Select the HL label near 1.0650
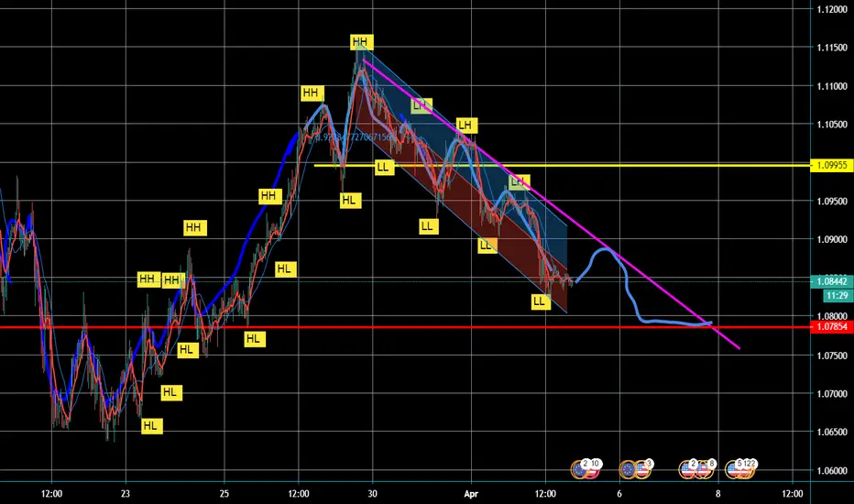Image resolution: width=854 pixels, height=504 pixels. [x=151, y=426]
